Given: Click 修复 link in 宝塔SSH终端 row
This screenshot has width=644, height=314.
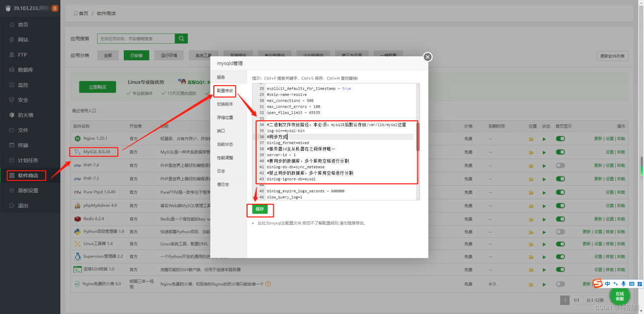Looking at the screenshot, I should tap(610, 270).
